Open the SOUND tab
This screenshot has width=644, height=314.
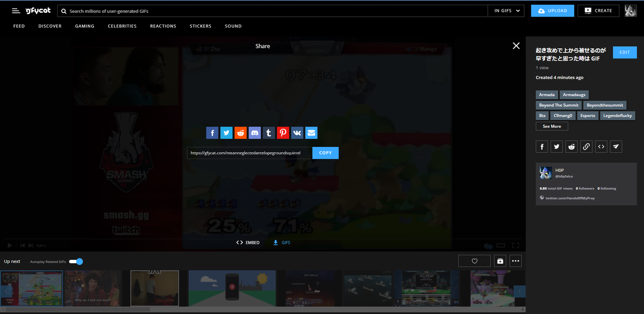point(233,26)
